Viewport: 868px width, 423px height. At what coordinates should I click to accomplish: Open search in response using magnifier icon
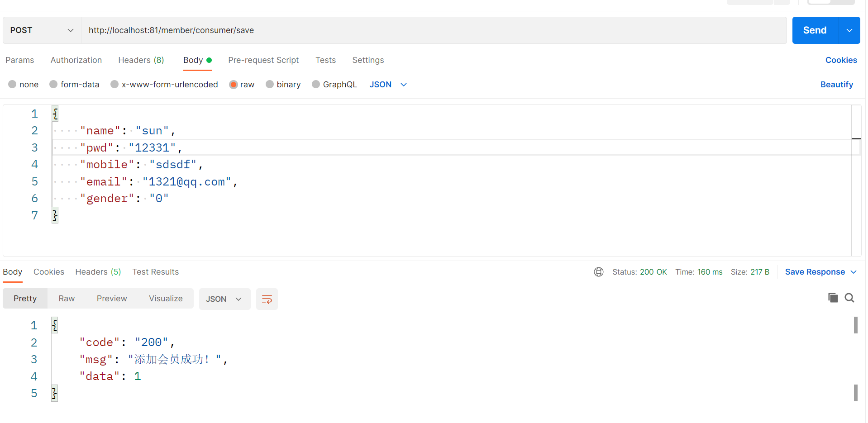849,298
